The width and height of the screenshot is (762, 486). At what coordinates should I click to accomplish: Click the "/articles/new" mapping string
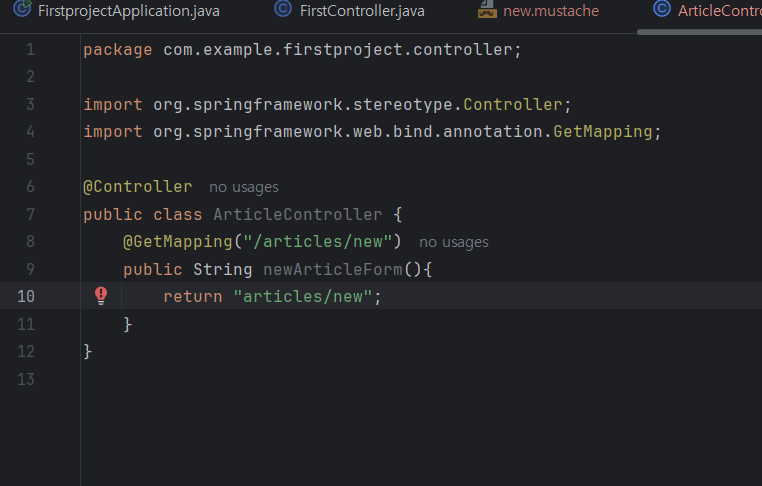(317, 242)
